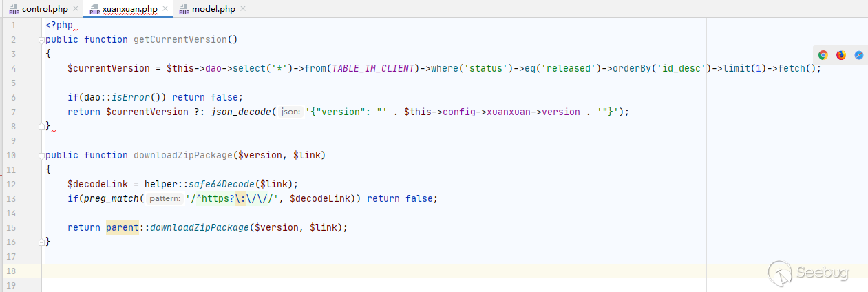Open preview in Firefox browser
The image size is (868, 292).
840,55
